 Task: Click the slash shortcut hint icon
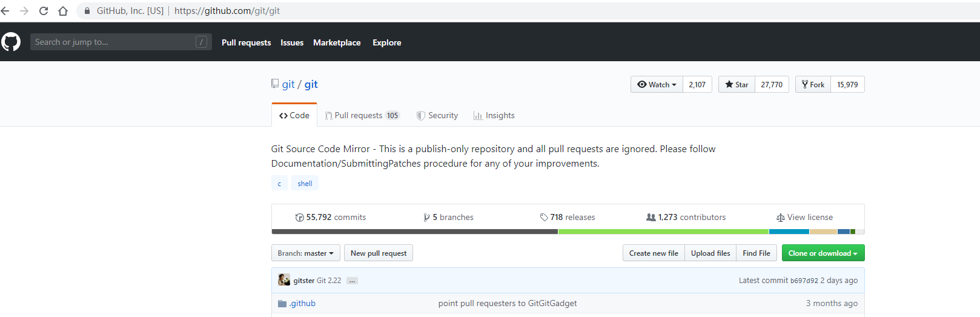(202, 42)
